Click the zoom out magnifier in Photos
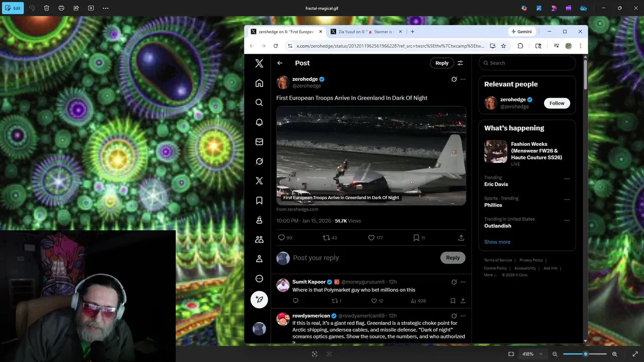644x362 pixels. coord(555,354)
